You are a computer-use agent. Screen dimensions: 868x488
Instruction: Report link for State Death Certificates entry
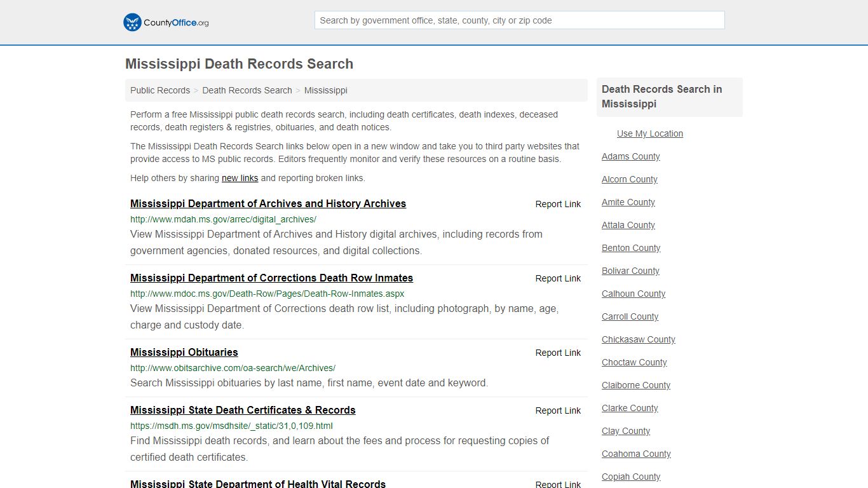click(558, 410)
